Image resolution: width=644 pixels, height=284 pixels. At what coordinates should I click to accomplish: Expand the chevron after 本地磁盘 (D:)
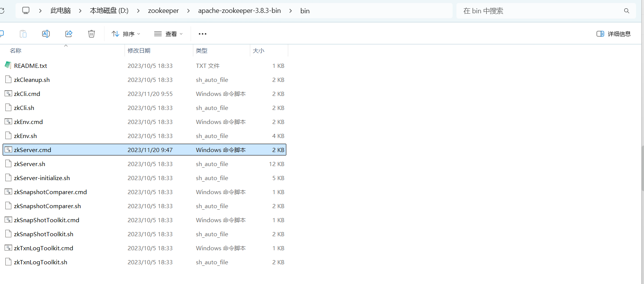138,11
